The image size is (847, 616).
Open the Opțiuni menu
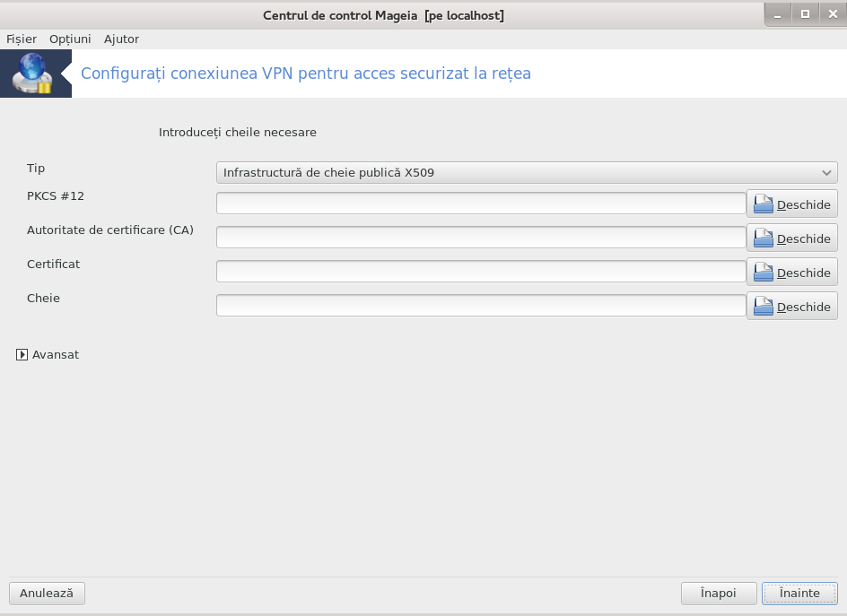tap(70, 39)
